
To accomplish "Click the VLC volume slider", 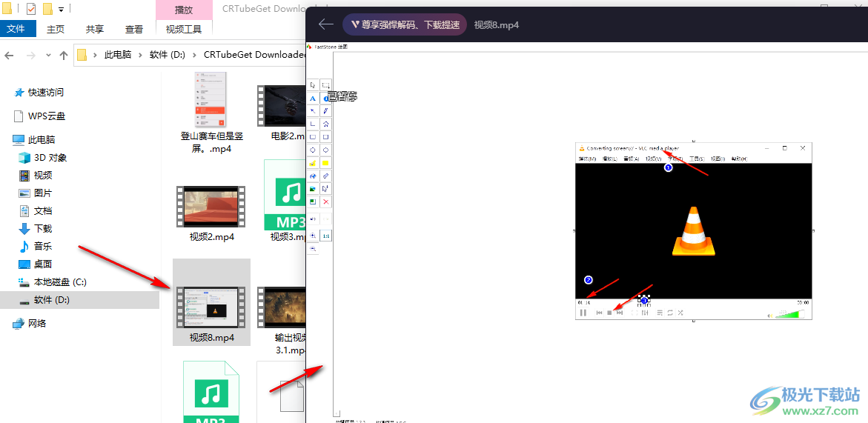I will coord(790,314).
